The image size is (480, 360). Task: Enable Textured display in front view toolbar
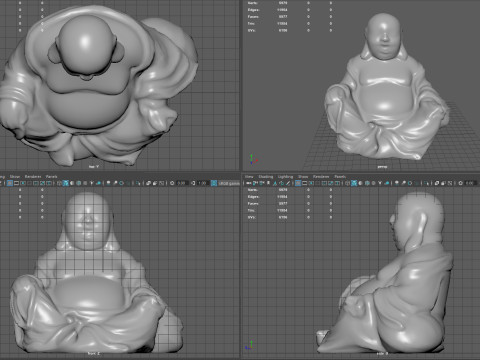pyautogui.click(x=85, y=183)
